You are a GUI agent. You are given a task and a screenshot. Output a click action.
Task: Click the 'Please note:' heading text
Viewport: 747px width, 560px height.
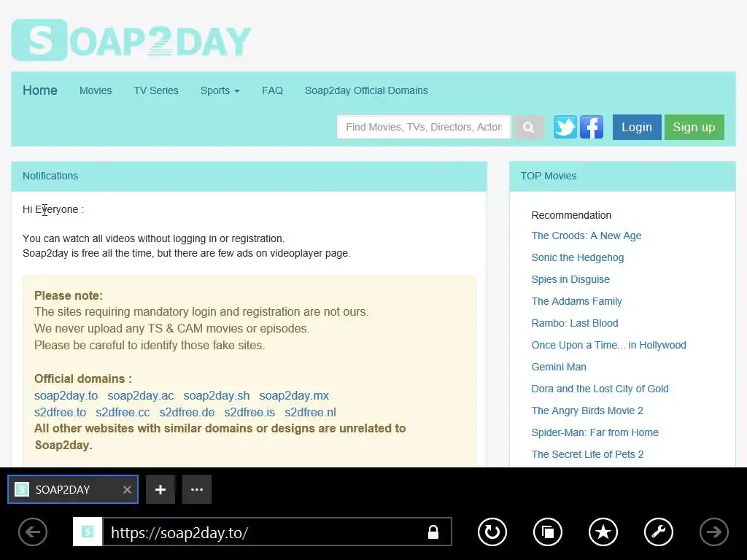point(69,296)
